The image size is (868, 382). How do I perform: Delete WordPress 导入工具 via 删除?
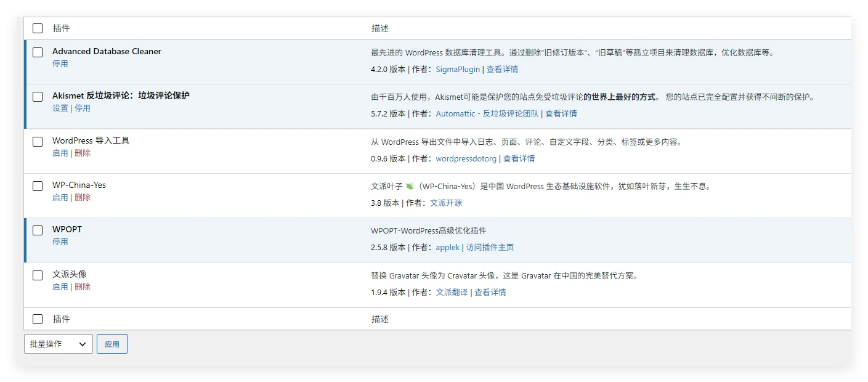tap(83, 153)
